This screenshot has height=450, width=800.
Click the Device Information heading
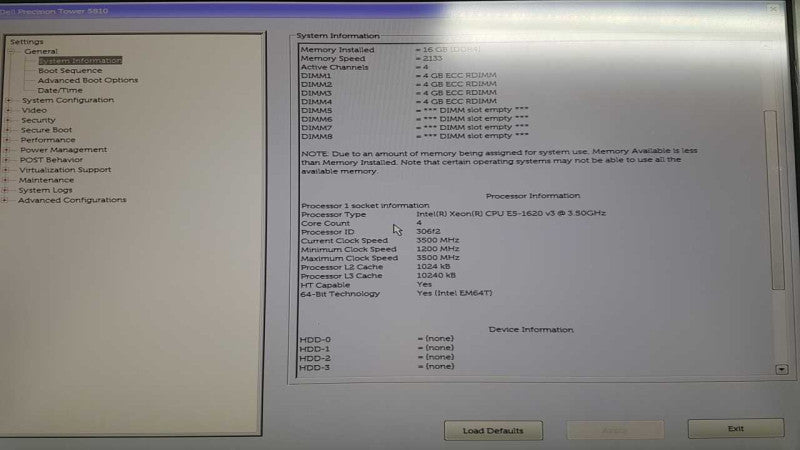(531, 330)
